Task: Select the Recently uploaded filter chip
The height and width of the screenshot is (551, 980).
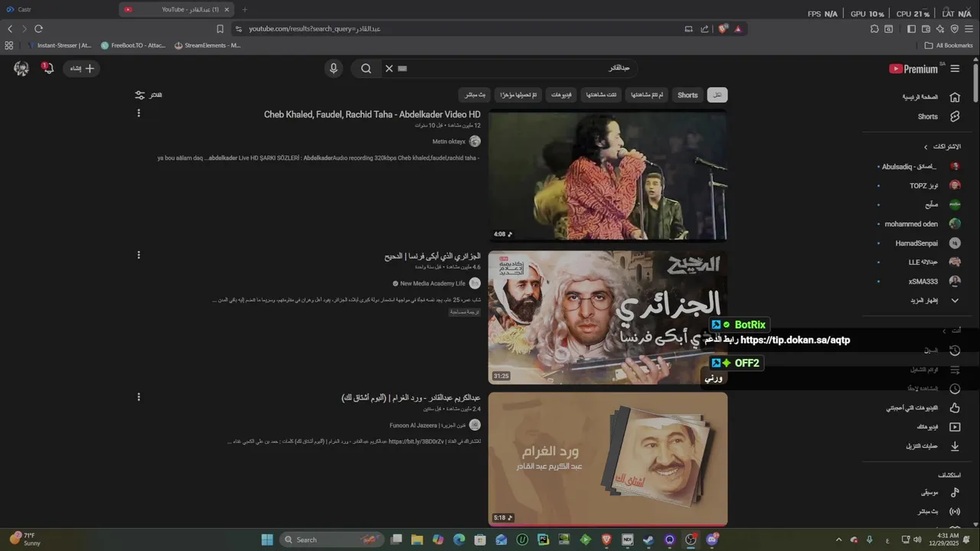Action: point(518,95)
